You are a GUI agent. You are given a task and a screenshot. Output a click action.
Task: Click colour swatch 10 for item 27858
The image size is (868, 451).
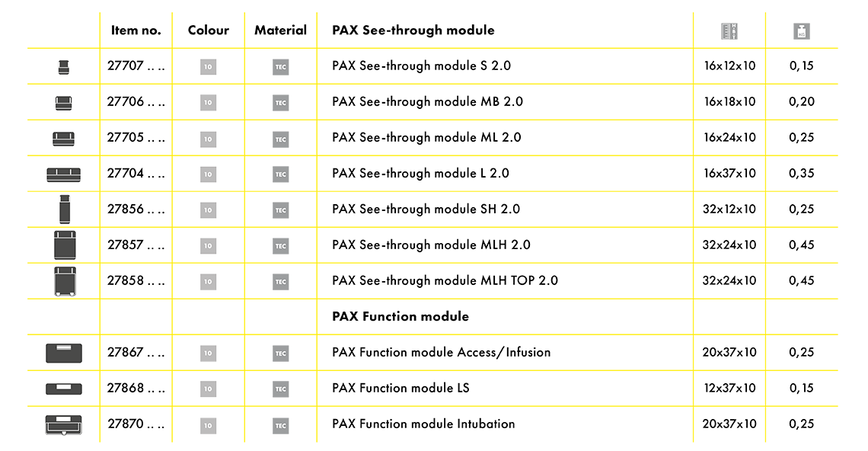[x=208, y=281]
